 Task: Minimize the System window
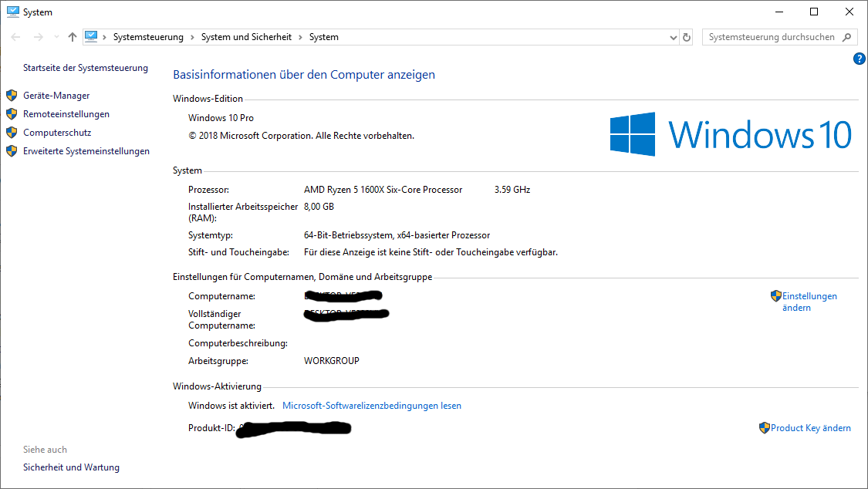point(779,12)
